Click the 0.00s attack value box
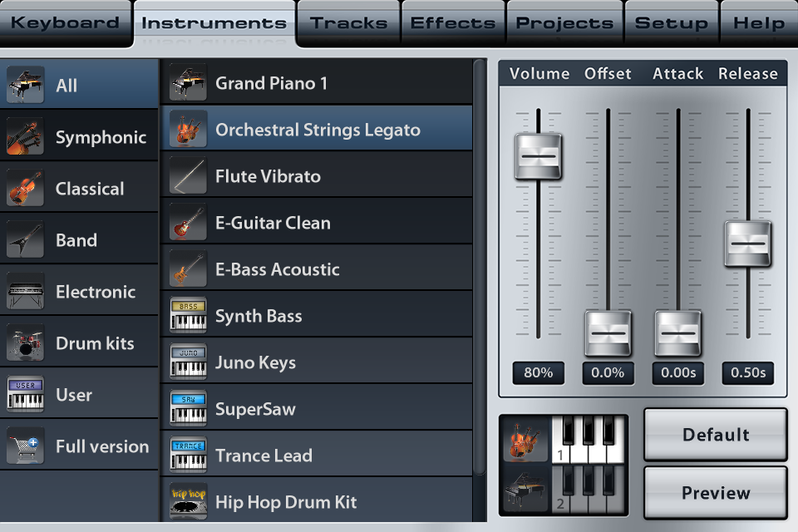Image resolution: width=798 pixels, height=532 pixels. pyautogui.click(x=678, y=372)
